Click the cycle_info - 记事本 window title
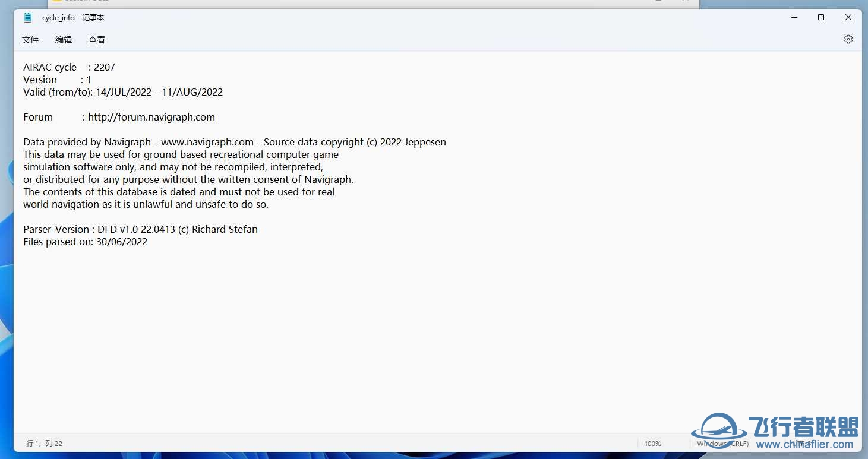Viewport: 868px width, 459px height. (73, 18)
